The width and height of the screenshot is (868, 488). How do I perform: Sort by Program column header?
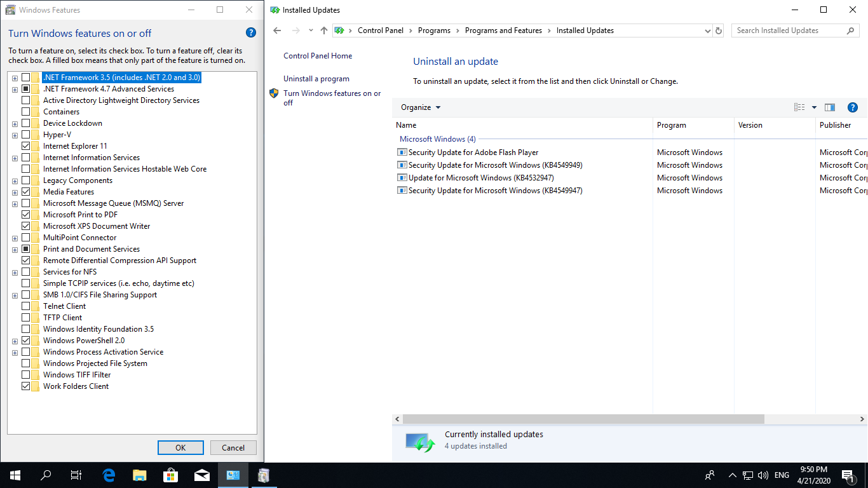click(693, 125)
